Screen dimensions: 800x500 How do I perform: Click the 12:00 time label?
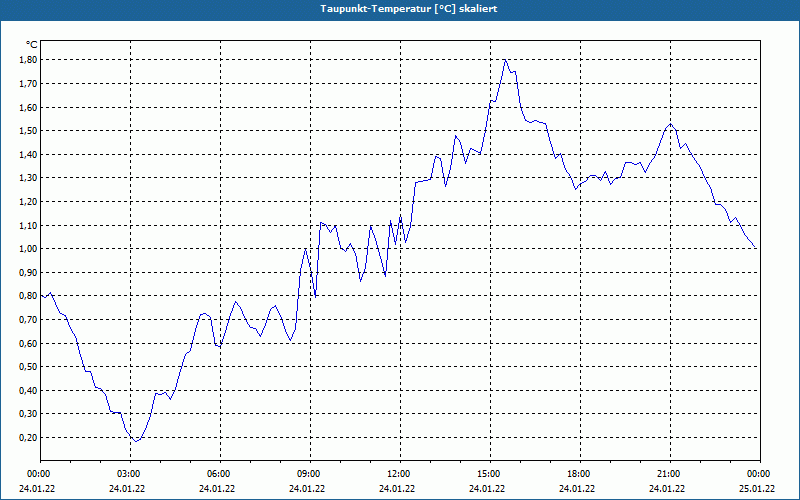[x=399, y=474]
